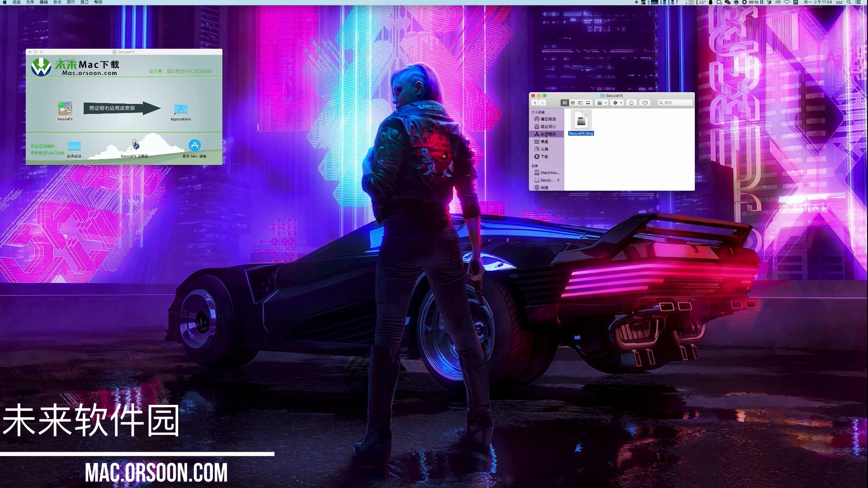
Task: Open the Finder (访达) menu
Action: pyautogui.click(x=17, y=2)
